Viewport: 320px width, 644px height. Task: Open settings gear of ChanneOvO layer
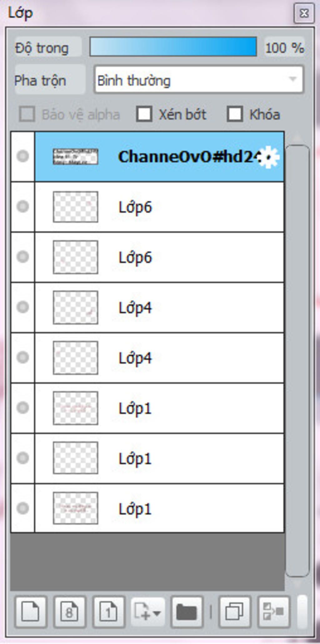(x=269, y=157)
